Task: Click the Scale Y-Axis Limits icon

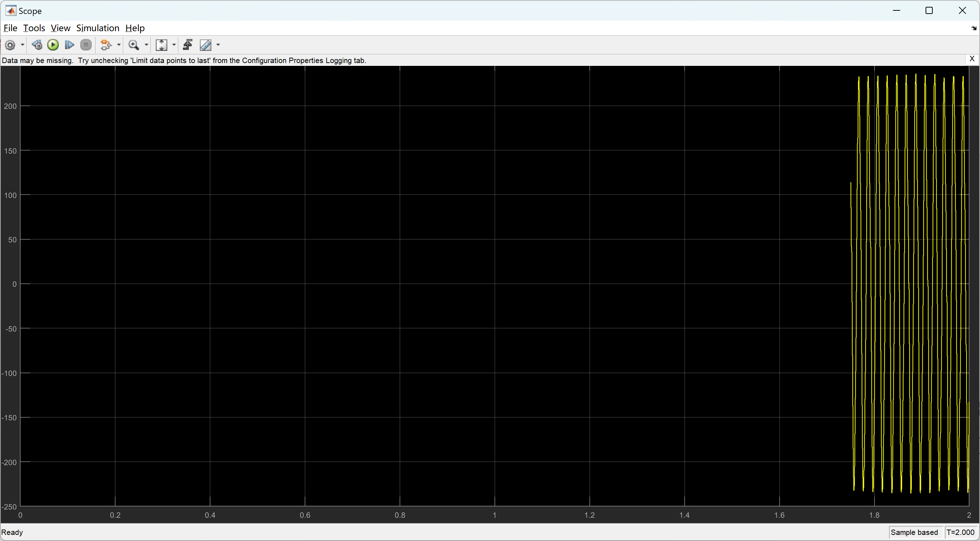Action: pos(161,45)
